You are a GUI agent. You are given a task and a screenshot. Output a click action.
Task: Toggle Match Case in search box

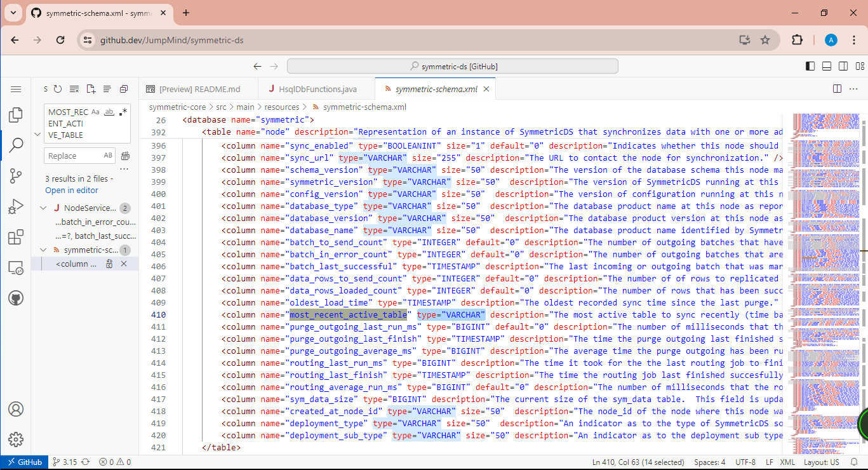tap(96, 112)
